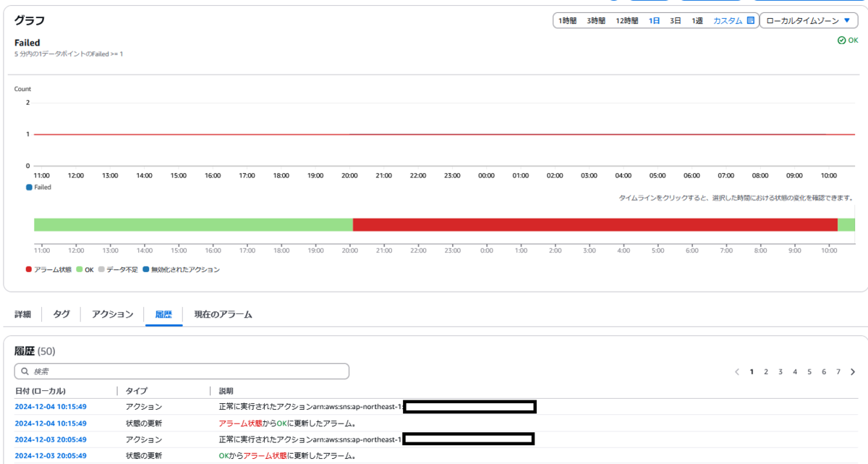Select the 1日 time range
Viewport: 868px width, 464px height.
click(x=654, y=21)
